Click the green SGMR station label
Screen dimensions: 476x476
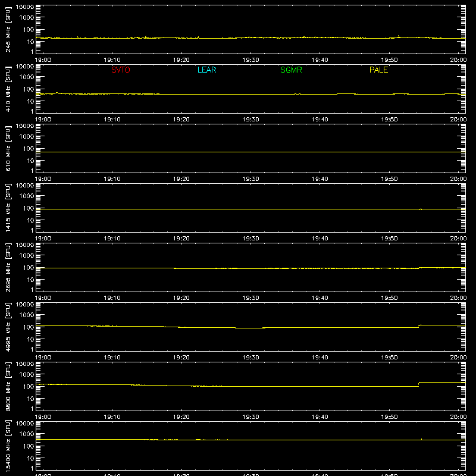[291, 70]
